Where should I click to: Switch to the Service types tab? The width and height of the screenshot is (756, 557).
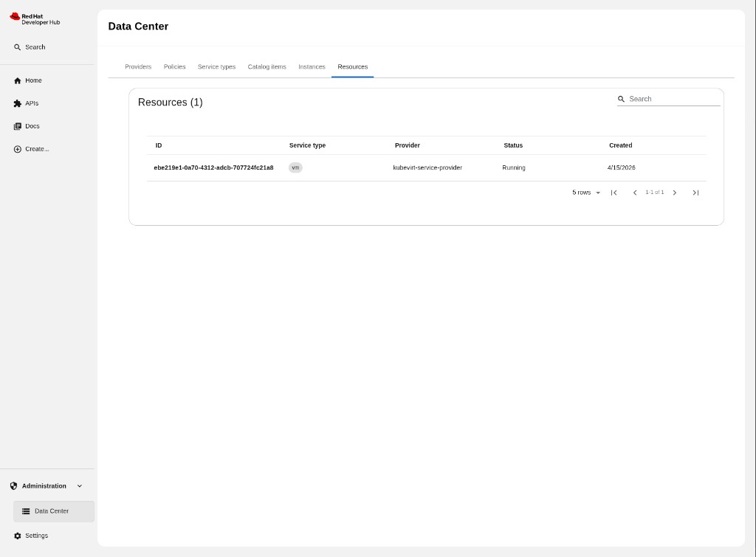pyautogui.click(x=216, y=67)
